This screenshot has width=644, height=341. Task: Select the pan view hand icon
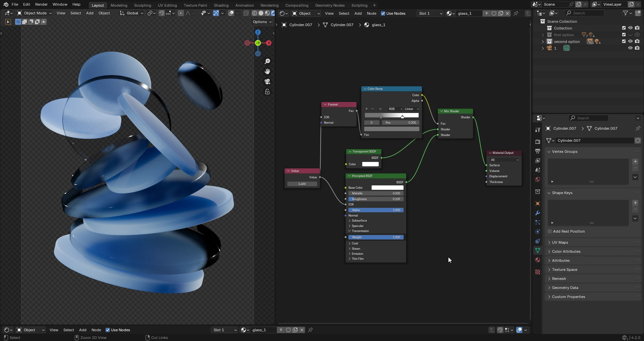click(267, 71)
